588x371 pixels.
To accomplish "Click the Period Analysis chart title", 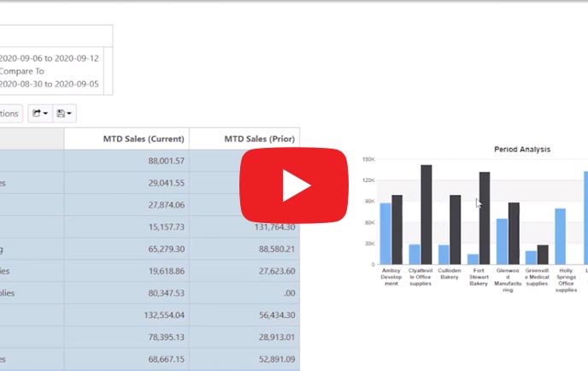I will click(521, 149).
